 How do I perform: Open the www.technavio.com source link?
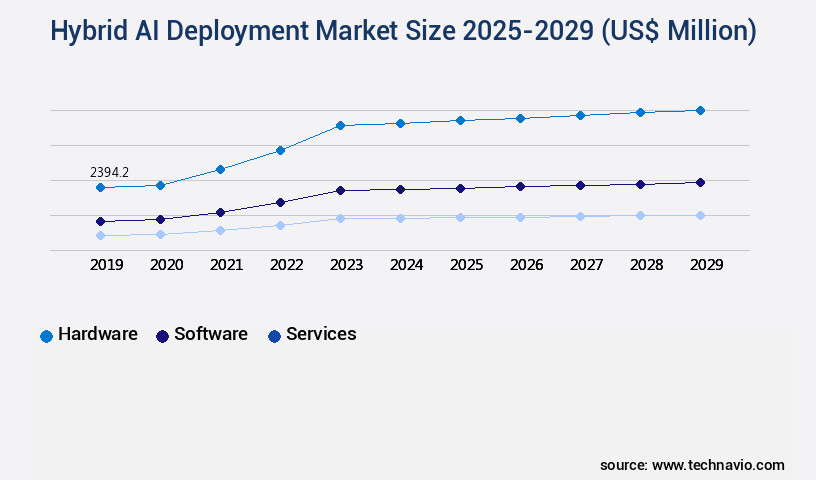[x=718, y=465]
